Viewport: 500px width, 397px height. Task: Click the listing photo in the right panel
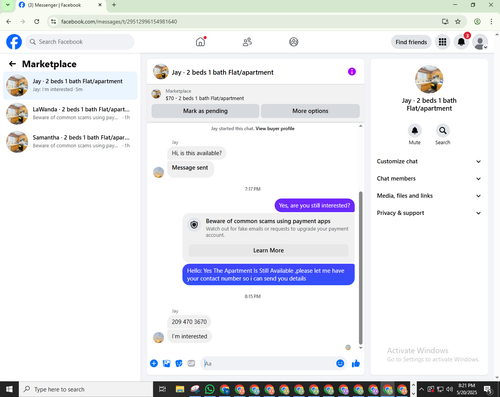point(429,79)
